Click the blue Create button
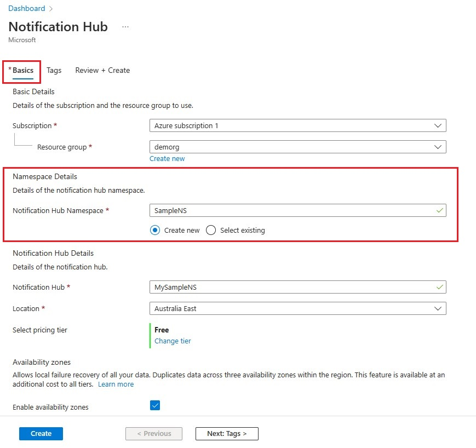This screenshot has height=448, width=476. (x=41, y=434)
